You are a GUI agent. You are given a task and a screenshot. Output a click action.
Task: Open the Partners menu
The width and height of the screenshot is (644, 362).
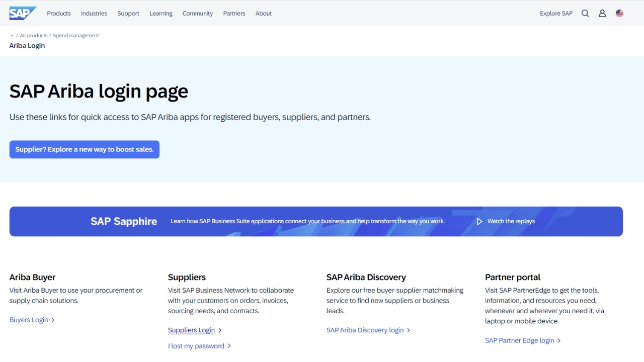234,14
